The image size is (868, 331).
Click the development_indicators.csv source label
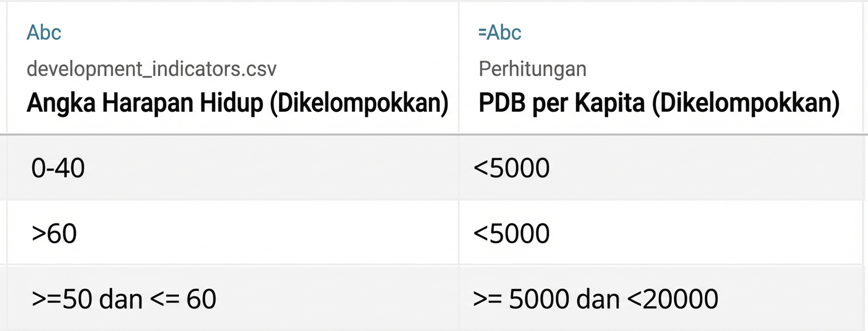[151, 69]
